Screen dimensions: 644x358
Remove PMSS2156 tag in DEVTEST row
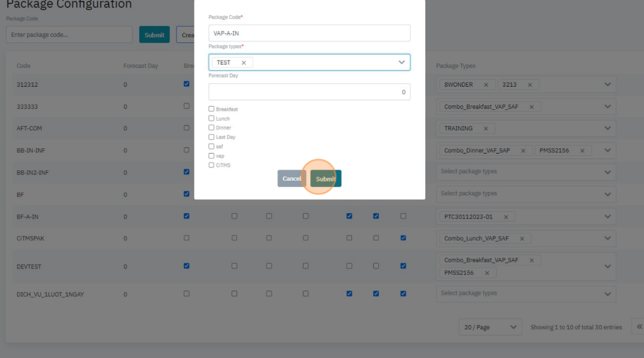pos(487,273)
